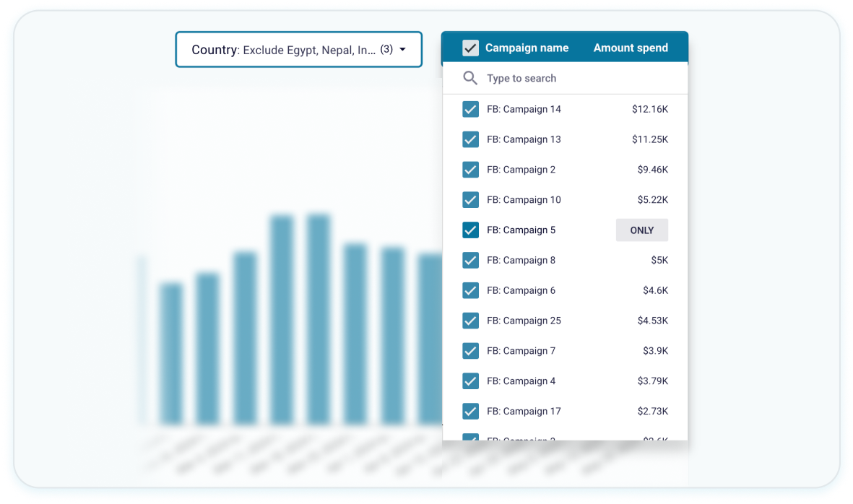
Task: Uncheck the FB: Campaign 5 checkbox
Action: pyautogui.click(x=470, y=230)
